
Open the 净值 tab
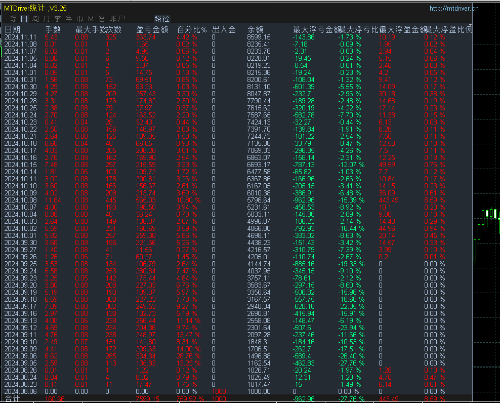pos(162,19)
